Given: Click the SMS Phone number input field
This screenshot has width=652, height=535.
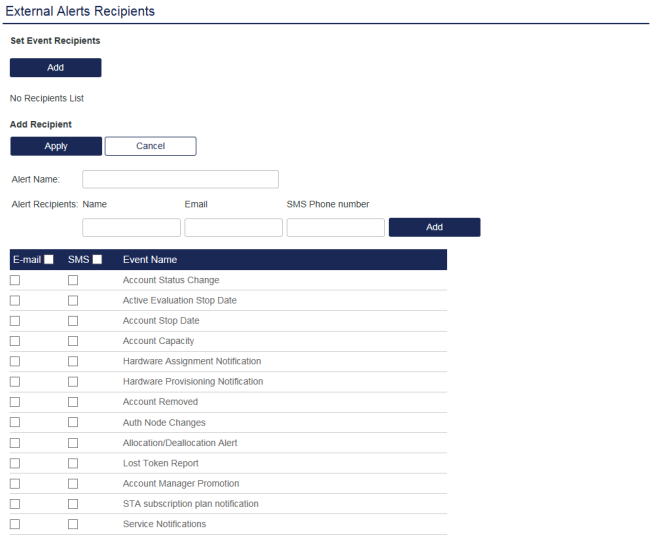Looking at the screenshot, I should pos(335,228).
